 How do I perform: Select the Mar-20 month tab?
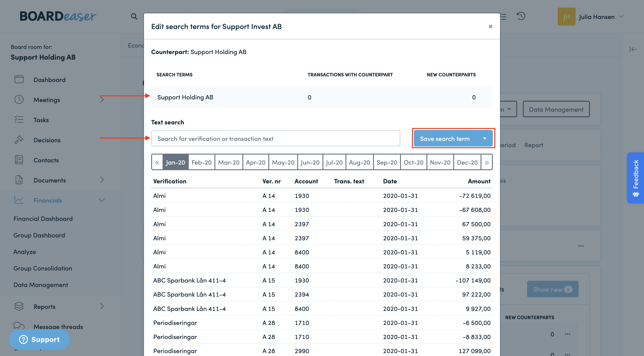(x=229, y=163)
